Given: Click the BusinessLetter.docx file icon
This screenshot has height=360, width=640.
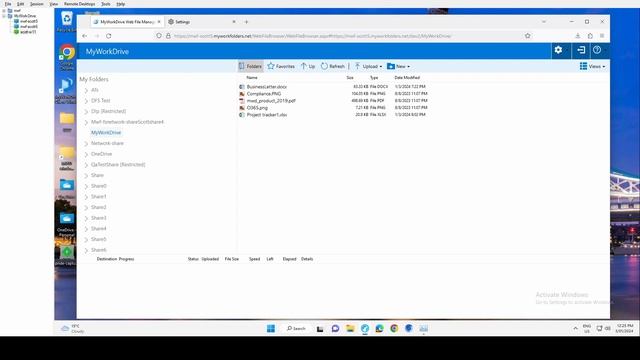Looking at the screenshot, I should click(x=242, y=87).
